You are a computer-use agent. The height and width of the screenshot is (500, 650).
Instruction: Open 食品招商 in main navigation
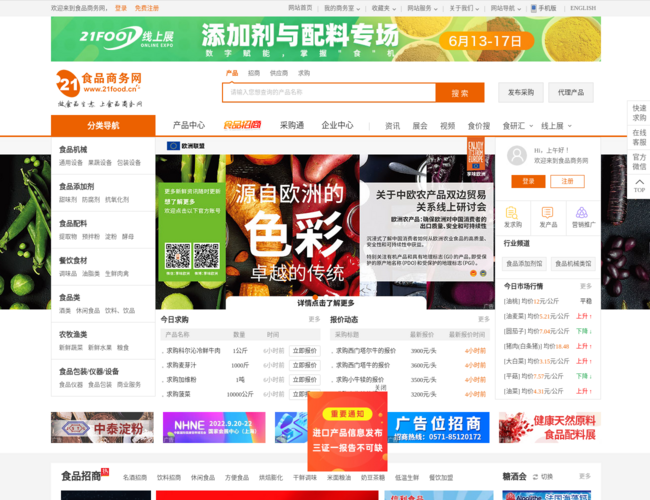point(242,125)
